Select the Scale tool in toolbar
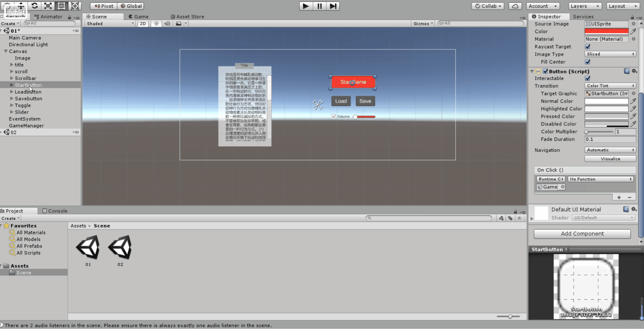This screenshot has height=329, width=644. pyautogui.click(x=48, y=6)
